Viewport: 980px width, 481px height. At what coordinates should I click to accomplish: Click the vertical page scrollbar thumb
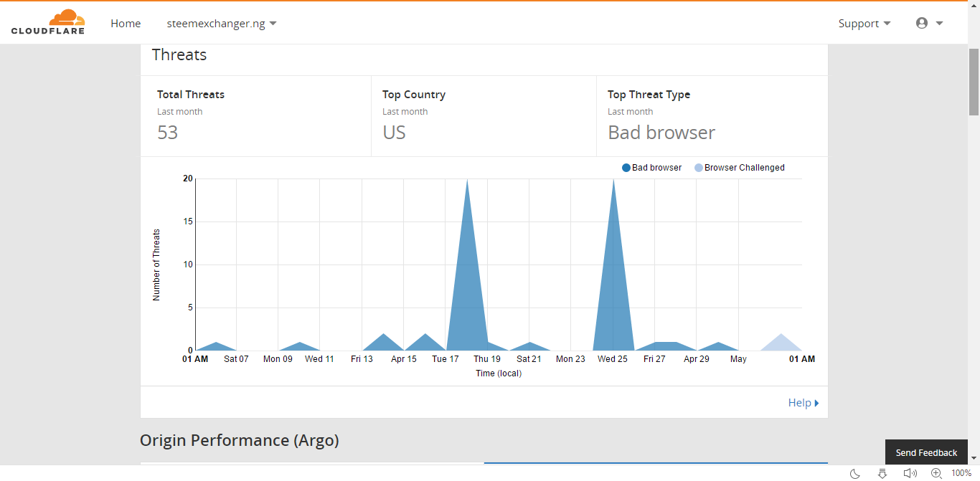[974, 81]
